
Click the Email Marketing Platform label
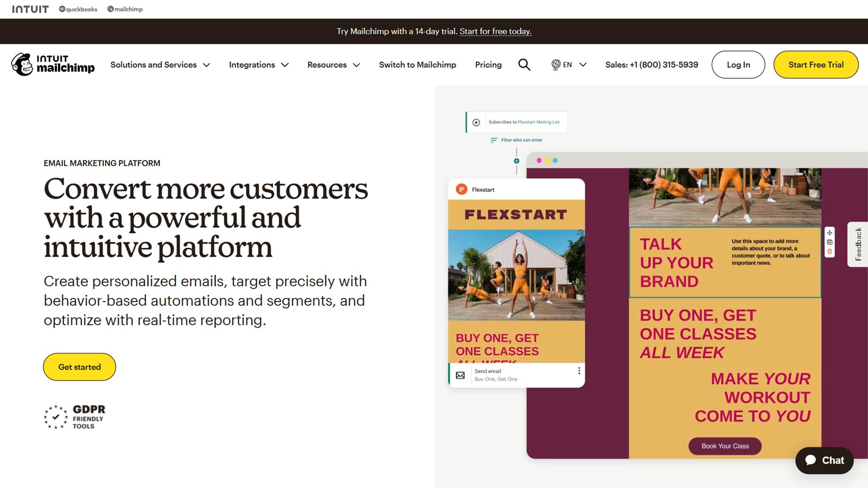[x=102, y=163]
